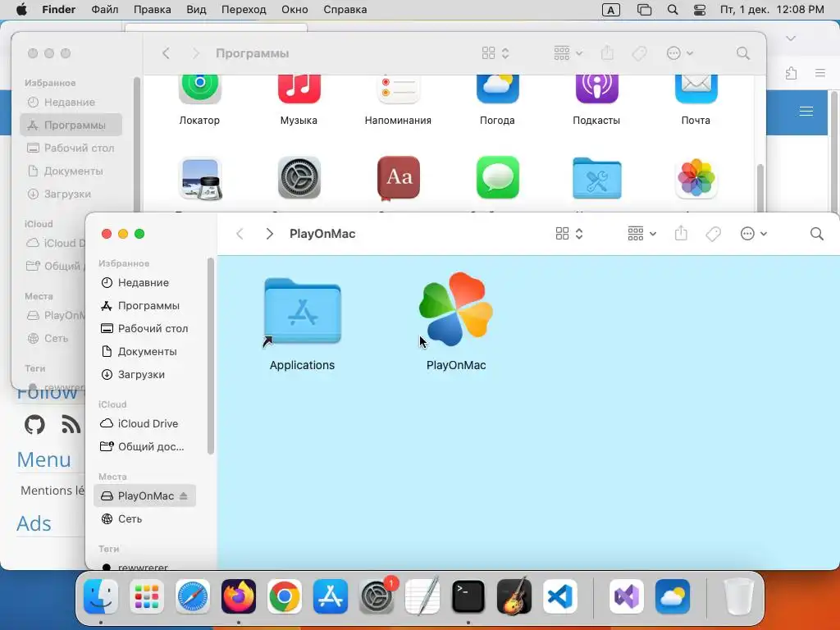Go forward in PlayOnMac window
840x630 pixels.
(x=269, y=234)
